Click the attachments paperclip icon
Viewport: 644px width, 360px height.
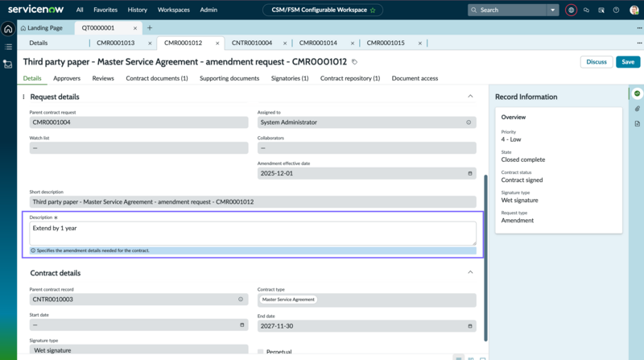pyautogui.click(x=637, y=109)
